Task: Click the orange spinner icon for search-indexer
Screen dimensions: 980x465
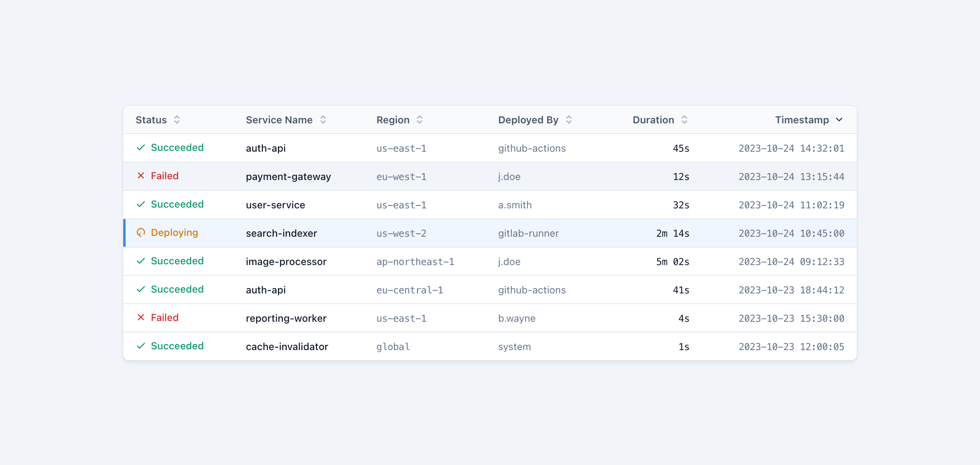Action: 141,232
